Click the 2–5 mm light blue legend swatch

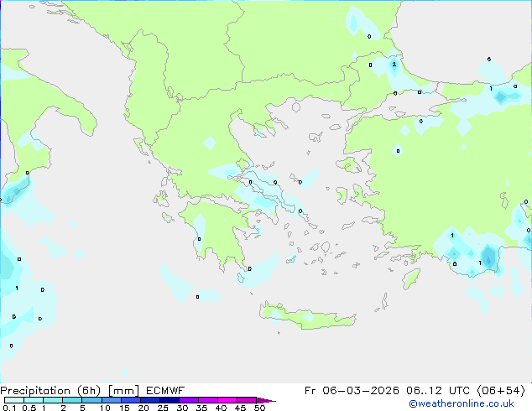point(72,400)
